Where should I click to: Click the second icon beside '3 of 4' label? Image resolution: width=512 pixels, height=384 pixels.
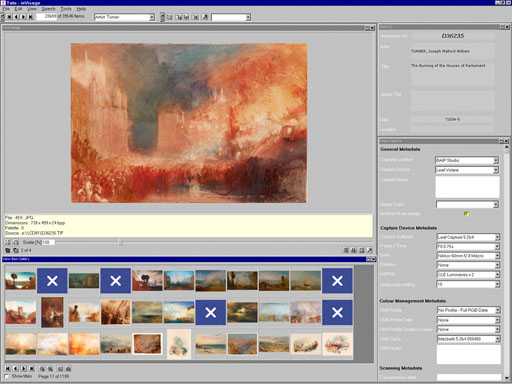[15, 250]
